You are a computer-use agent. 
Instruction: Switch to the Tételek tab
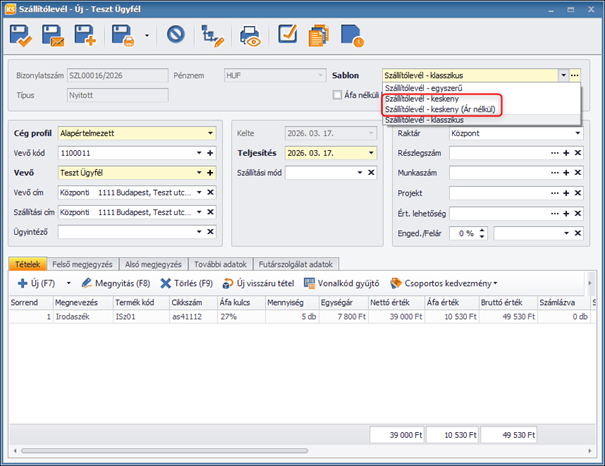click(x=28, y=264)
